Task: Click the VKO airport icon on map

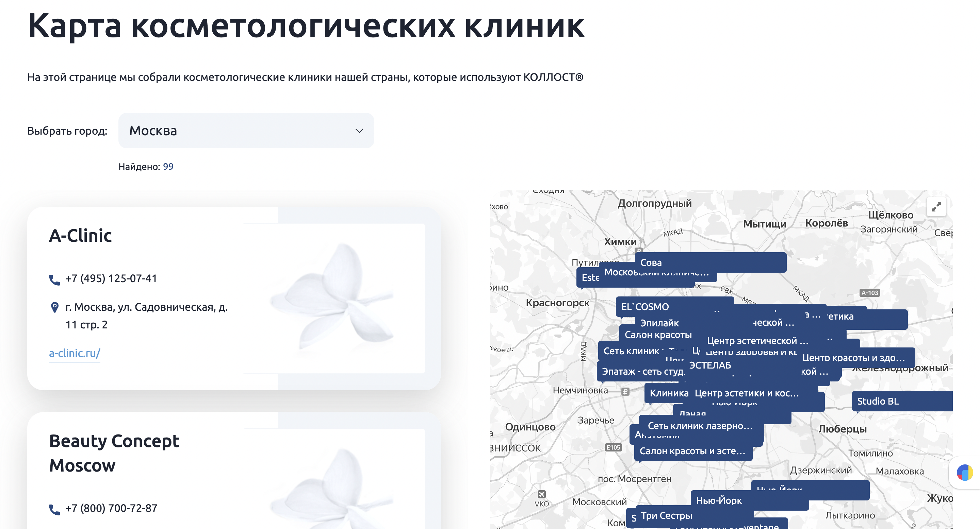Action: click(542, 494)
